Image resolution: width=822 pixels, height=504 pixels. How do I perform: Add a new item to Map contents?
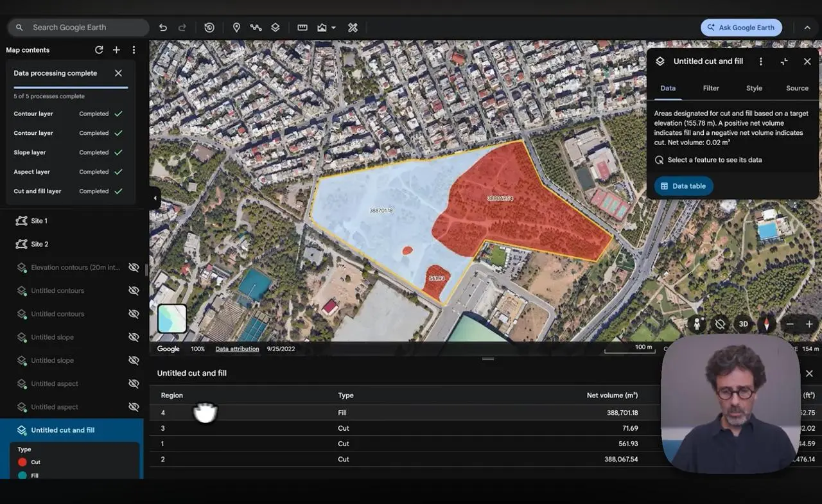click(116, 50)
